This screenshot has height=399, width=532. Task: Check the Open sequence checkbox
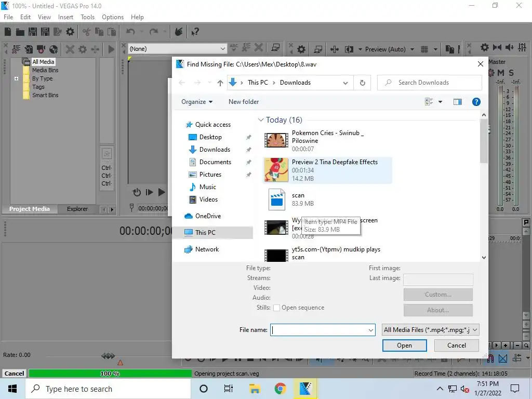[x=276, y=308]
